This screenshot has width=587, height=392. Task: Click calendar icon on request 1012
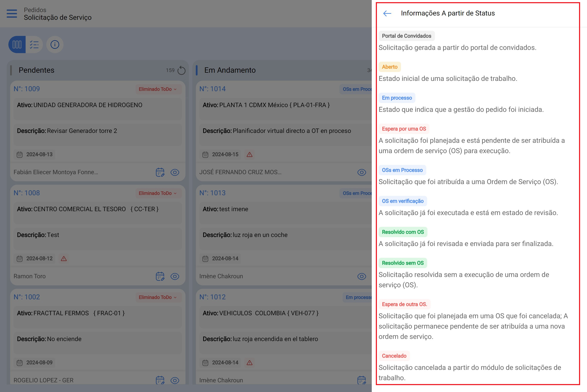(x=205, y=363)
